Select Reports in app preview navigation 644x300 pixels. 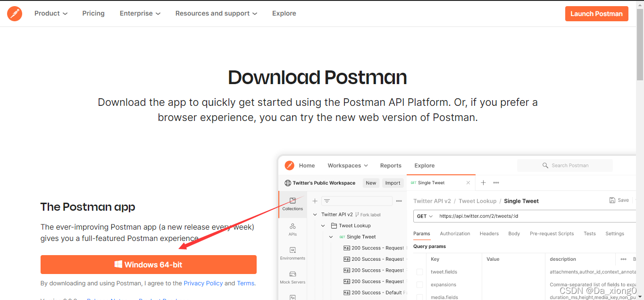[x=391, y=165]
